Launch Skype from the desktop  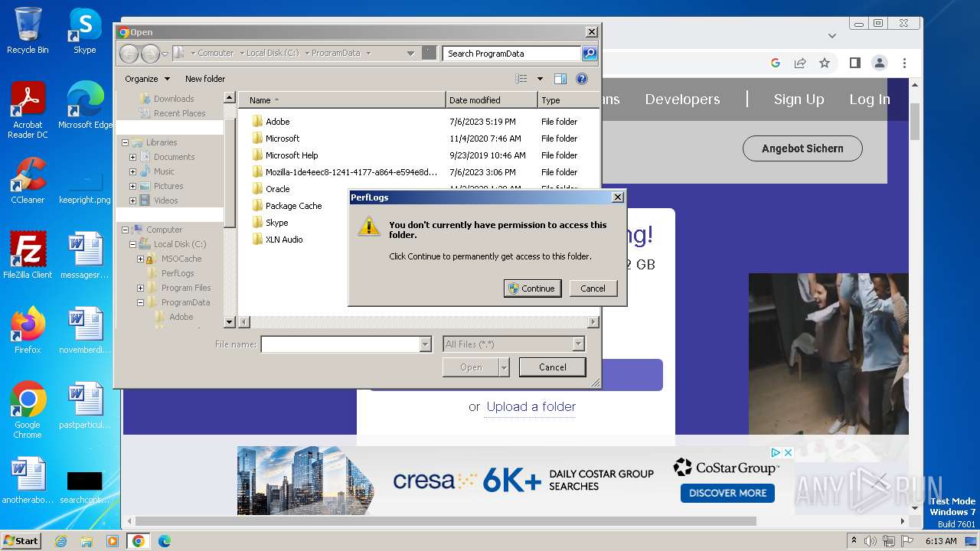pyautogui.click(x=85, y=31)
